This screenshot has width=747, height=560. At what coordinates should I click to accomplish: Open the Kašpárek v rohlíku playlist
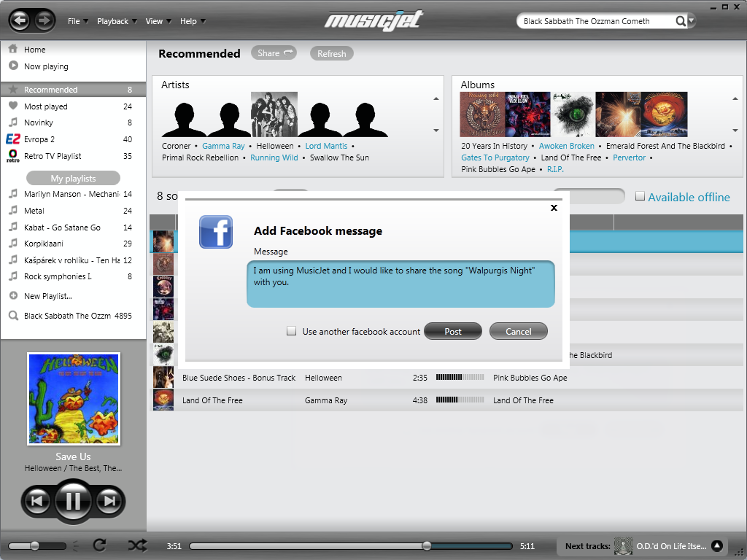(74, 260)
